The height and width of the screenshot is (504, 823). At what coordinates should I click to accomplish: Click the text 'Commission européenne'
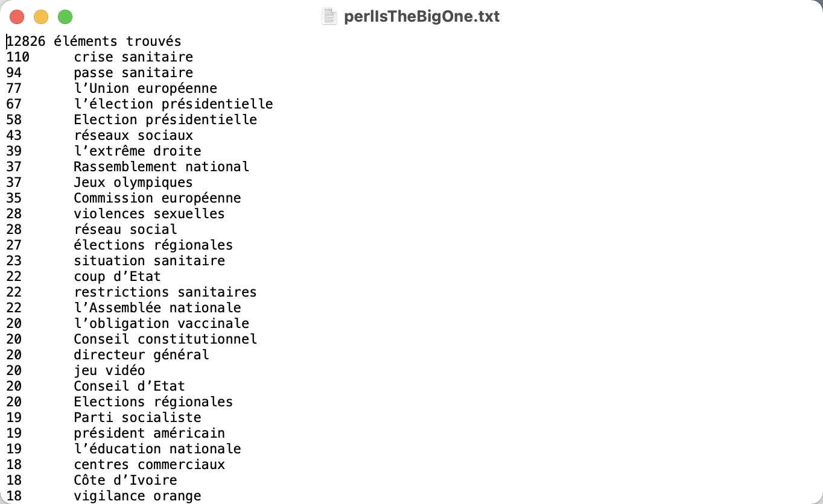tap(157, 198)
